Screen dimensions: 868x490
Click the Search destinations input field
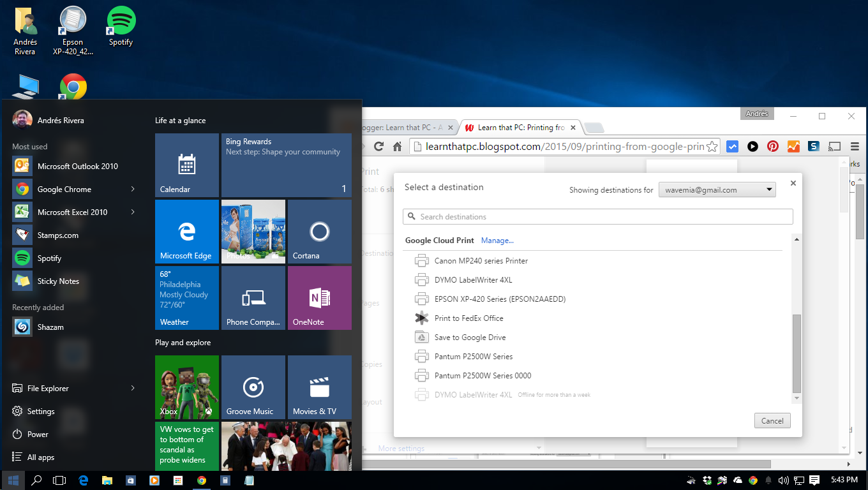coord(598,216)
